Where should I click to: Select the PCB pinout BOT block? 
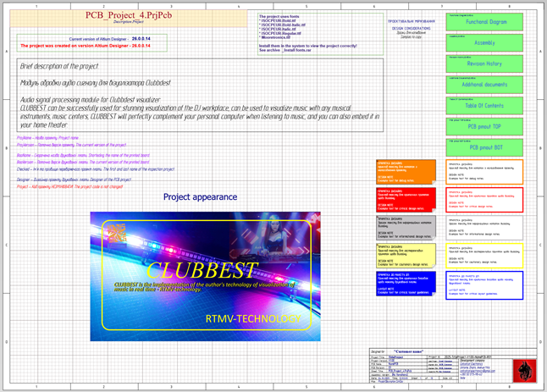487,147
